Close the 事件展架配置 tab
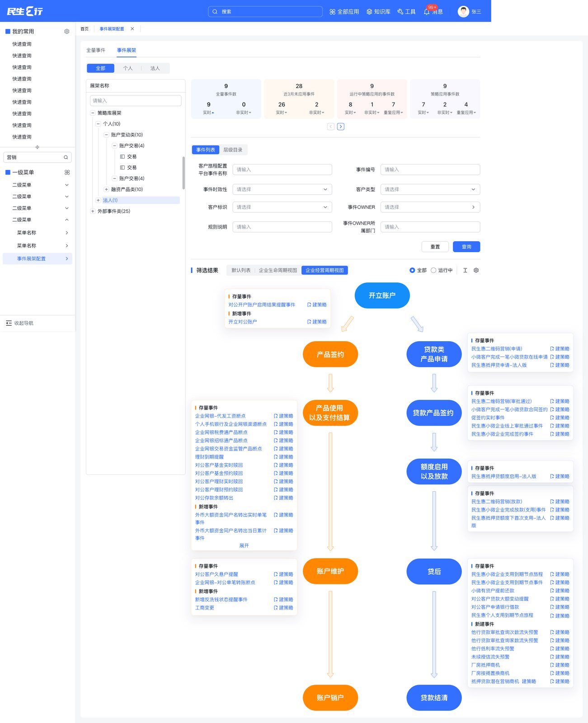 tap(132, 29)
